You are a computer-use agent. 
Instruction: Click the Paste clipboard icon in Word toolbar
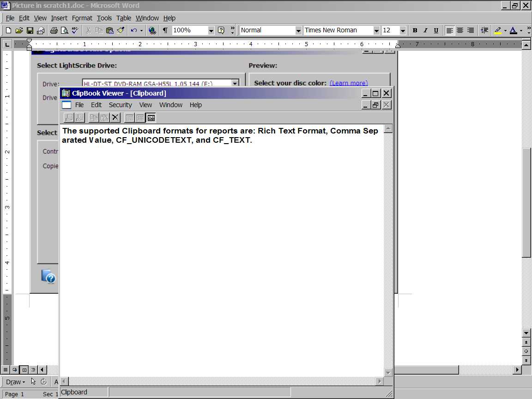[x=109, y=30]
